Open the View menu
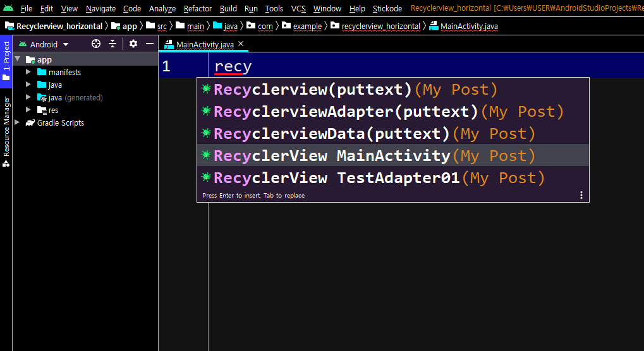 pos(70,9)
